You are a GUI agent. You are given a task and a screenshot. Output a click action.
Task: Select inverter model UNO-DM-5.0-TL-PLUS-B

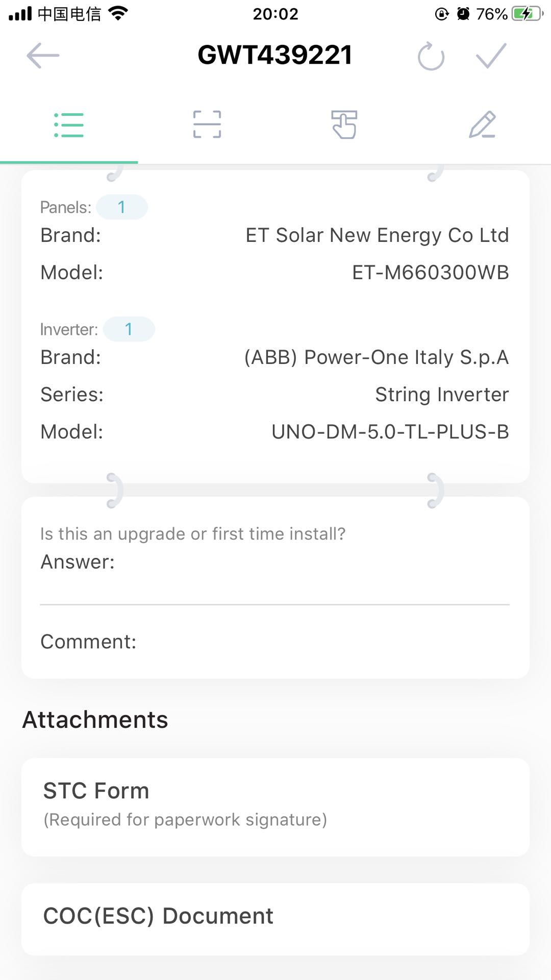click(390, 432)
